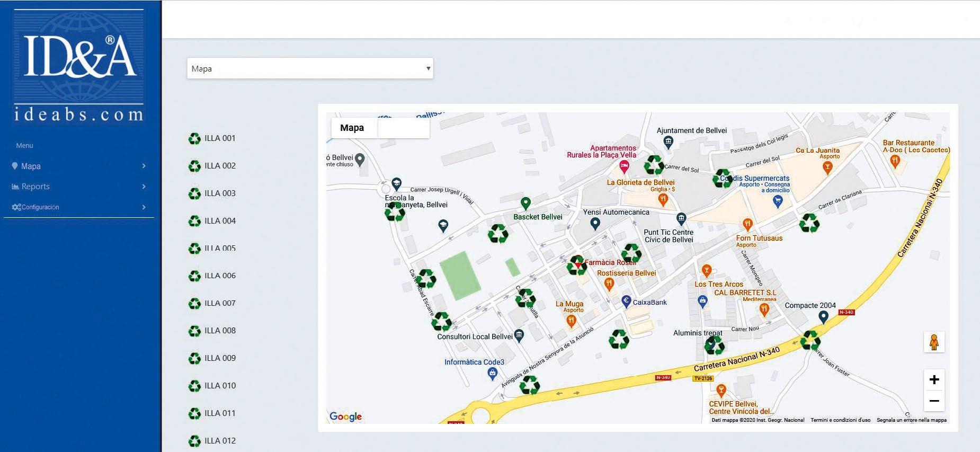The height and width of the screenshot is (452, 980).
Task: Select recycle marker below Bascket Bellvei
Action: click(x=498, y=233)
